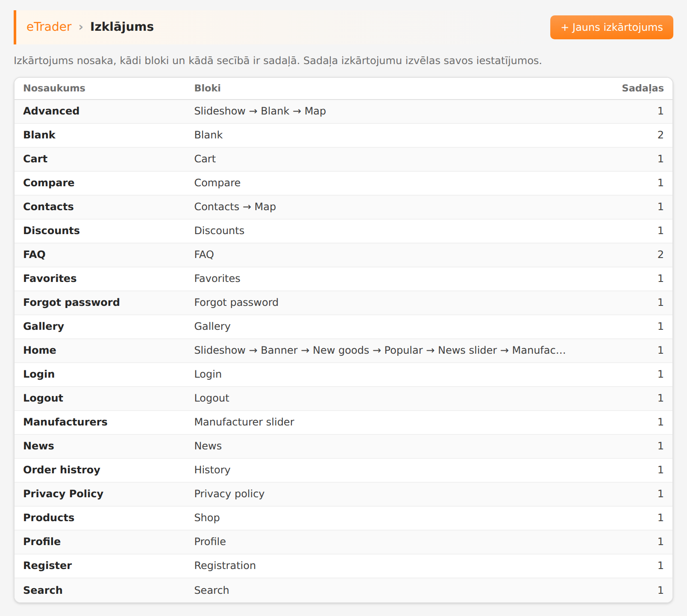Screen dimensions: 687x616
Task: Click the Jauns izkārtojums button
Action: tap(611, 27)
